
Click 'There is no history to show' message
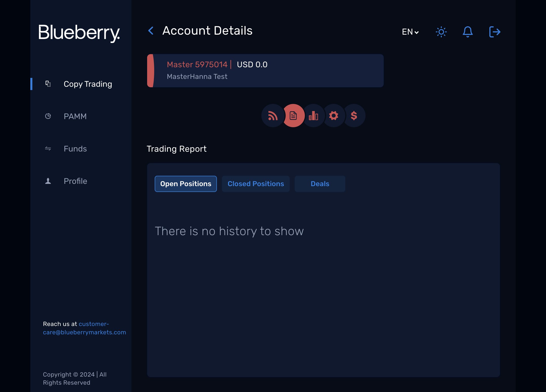(229, 231)
